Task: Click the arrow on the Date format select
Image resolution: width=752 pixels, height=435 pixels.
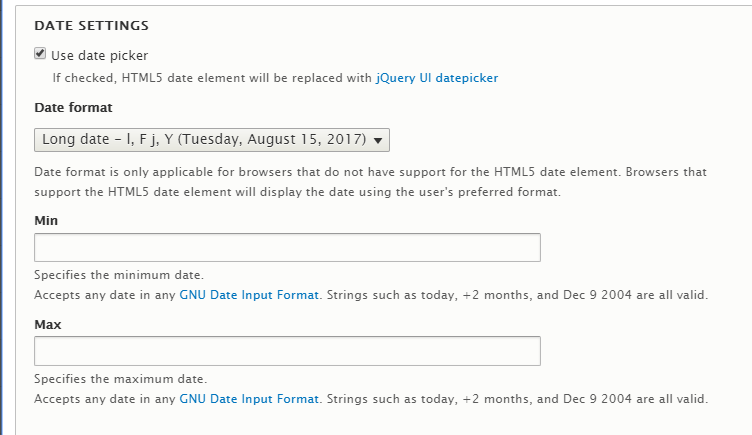Action: click(380, 139)
